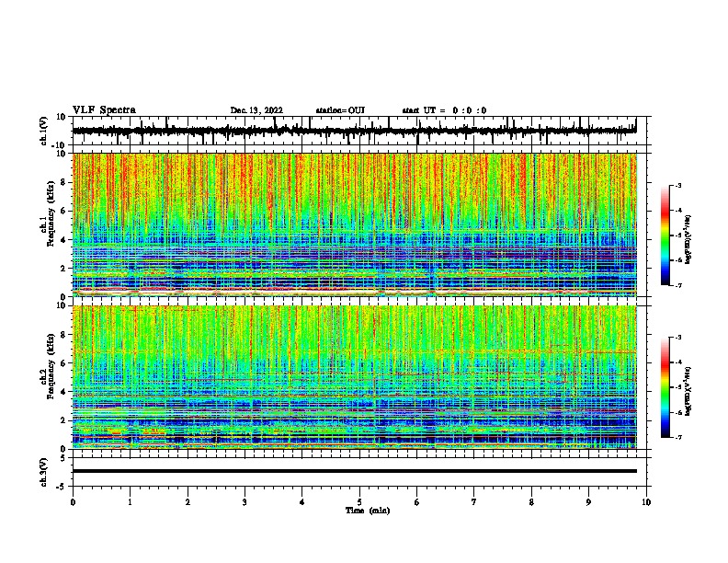Select the date text "Dec. 13, 2022"
Image resolution: width=728 pixels, height=563 pixels.
tap(256, 110)
